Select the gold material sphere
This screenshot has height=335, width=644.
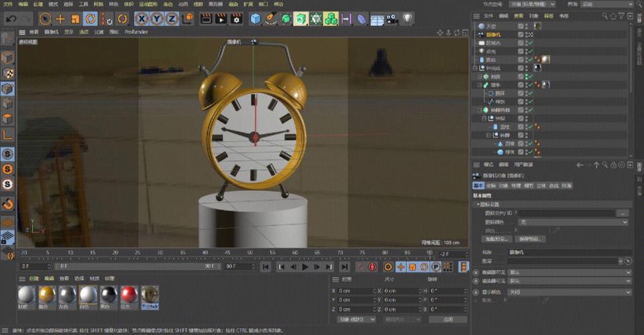point(47,295)
